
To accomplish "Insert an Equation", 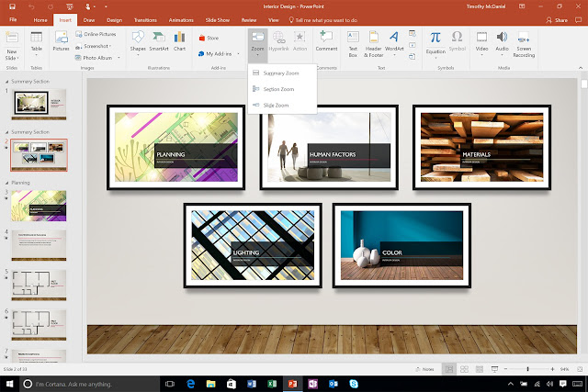I will point(435,44).
